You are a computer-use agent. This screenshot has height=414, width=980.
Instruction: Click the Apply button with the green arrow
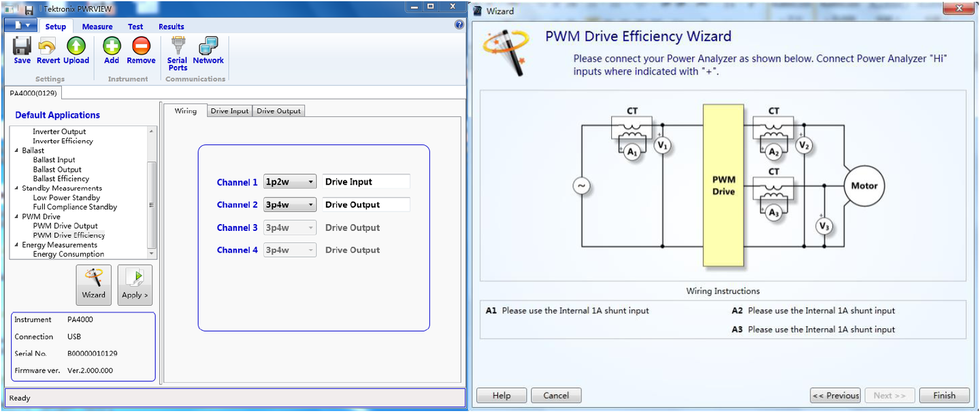(x=135, y=285)
